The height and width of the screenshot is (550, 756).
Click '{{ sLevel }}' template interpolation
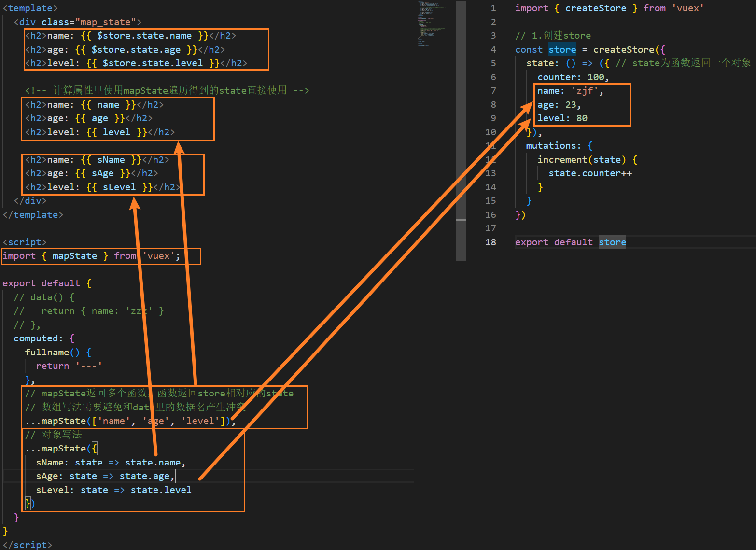pyautogui.click(x=119, y=187)
